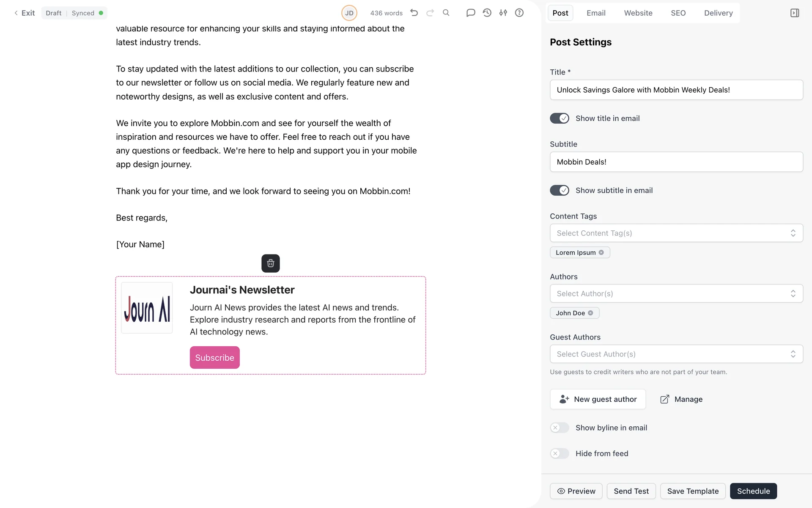
Task: Open the comments speech bubble icon
Action: click(471, 13)
